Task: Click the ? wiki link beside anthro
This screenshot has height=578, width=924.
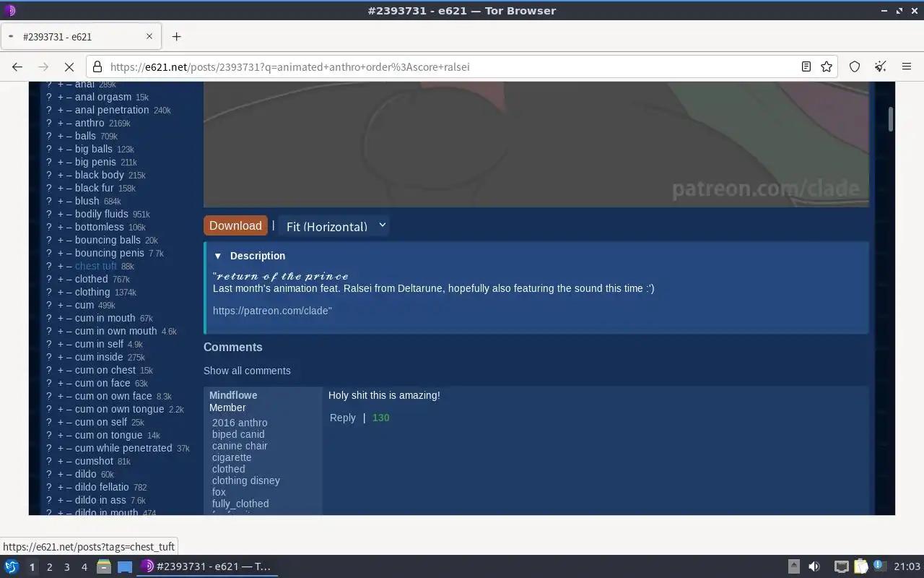Action: click(x=49, y=123)
